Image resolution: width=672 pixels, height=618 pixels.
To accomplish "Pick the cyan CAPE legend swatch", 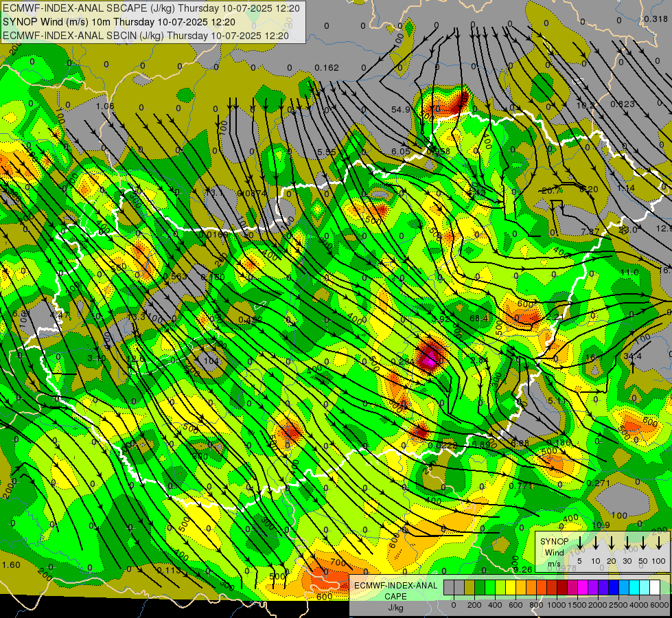I will [634, 588].
